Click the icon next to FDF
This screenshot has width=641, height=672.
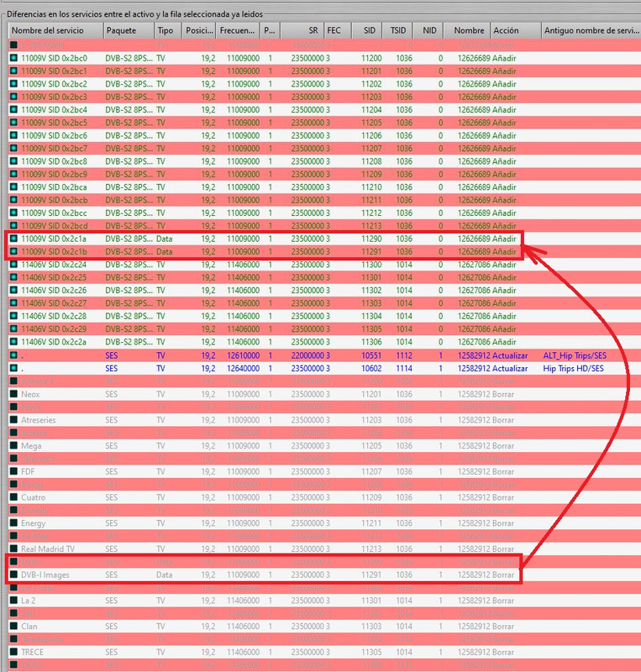pos(13,471)
